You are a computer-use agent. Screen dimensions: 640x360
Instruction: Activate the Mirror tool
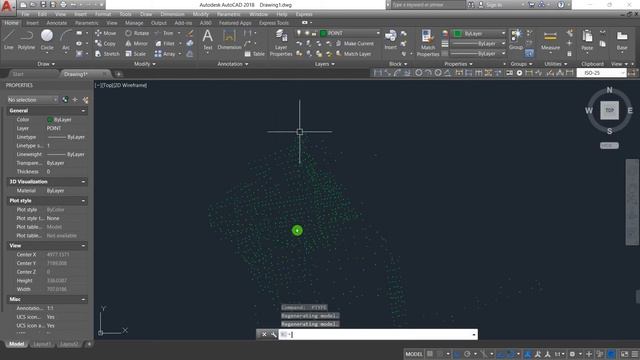pyautogui.click(x=136, y=43)
